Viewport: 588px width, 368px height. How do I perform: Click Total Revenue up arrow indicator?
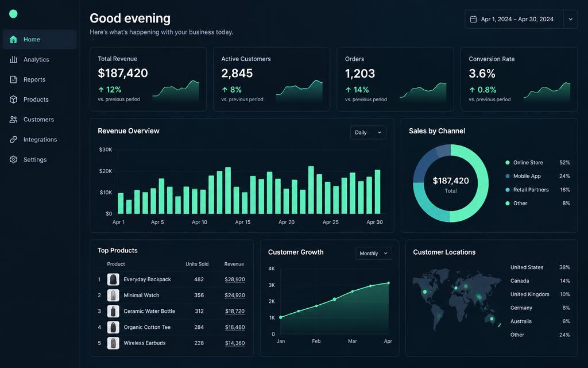tap(100, 90)
